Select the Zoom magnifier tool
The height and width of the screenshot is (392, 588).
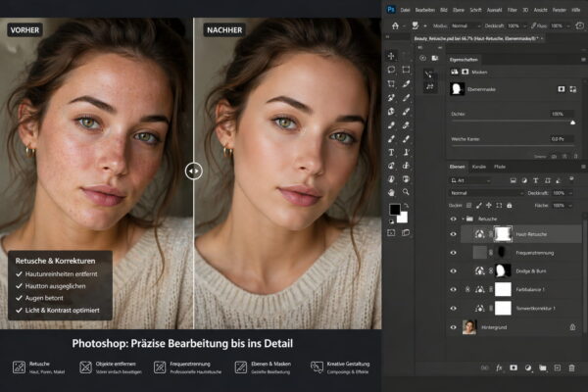(x=406, y=192)
